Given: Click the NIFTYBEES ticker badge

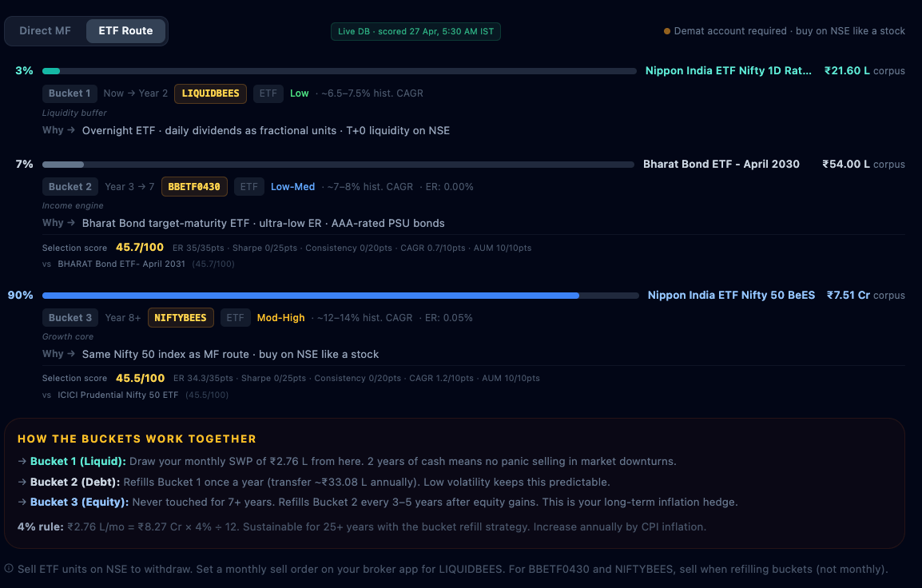Looking at the screenshot, I should [181, 318].
